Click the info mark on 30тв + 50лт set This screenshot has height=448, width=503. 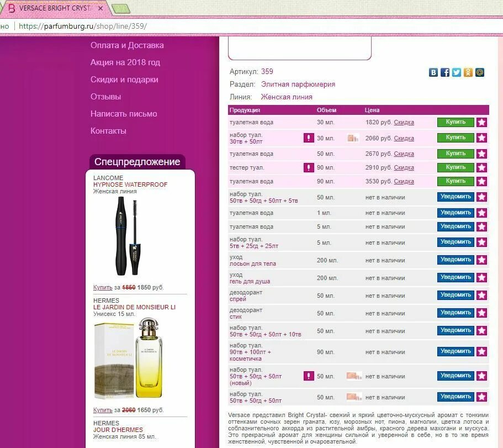309,138
